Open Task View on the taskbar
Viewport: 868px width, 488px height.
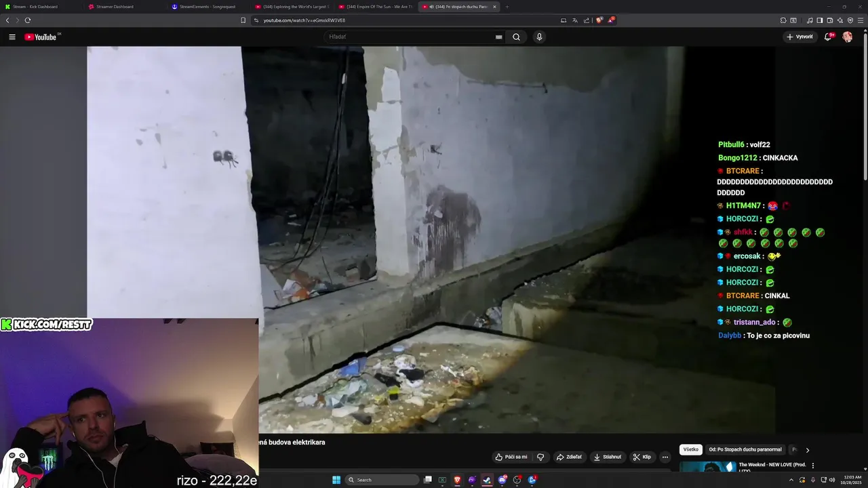[x=428, y=480]
